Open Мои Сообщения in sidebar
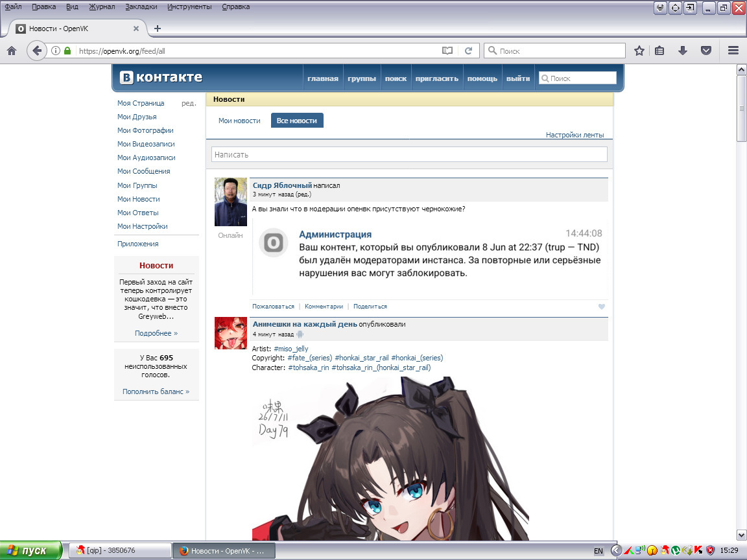The image size is (747, 560). pos(144,171)
